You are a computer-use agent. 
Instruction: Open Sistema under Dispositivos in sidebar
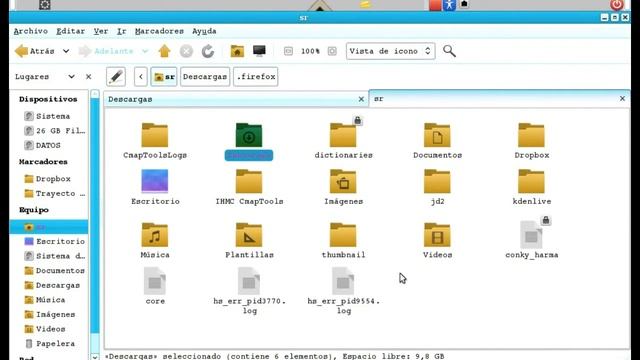(52, 116)
